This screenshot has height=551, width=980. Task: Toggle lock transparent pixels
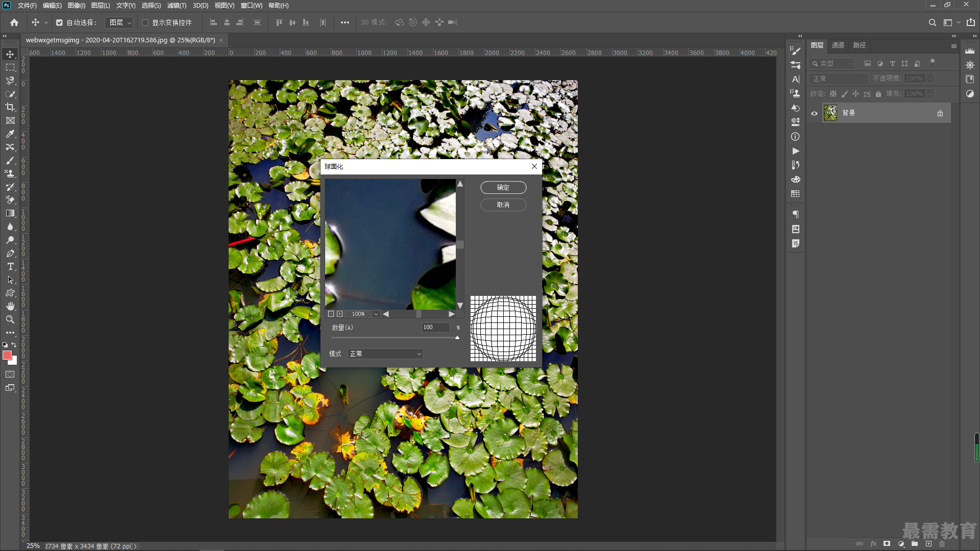(833, 94)
